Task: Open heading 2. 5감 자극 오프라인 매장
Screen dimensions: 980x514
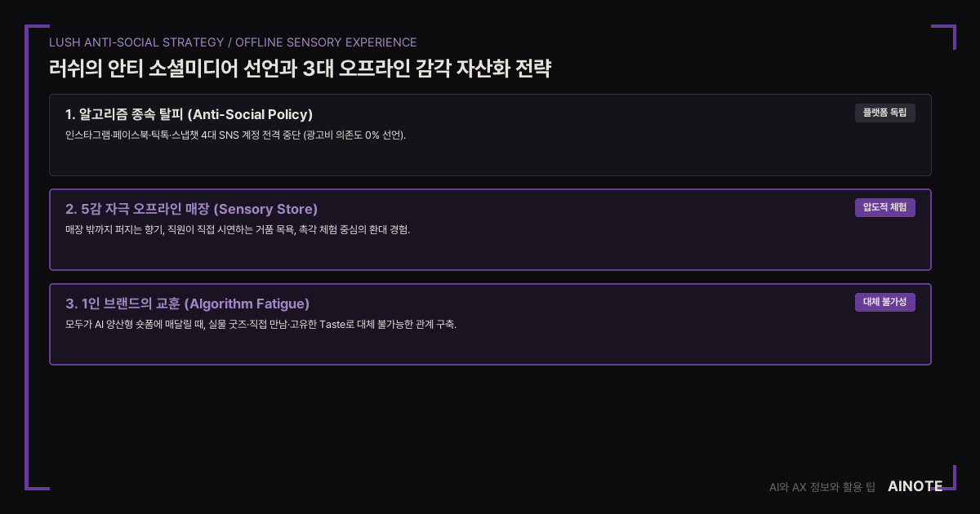Action: [192, 209]
